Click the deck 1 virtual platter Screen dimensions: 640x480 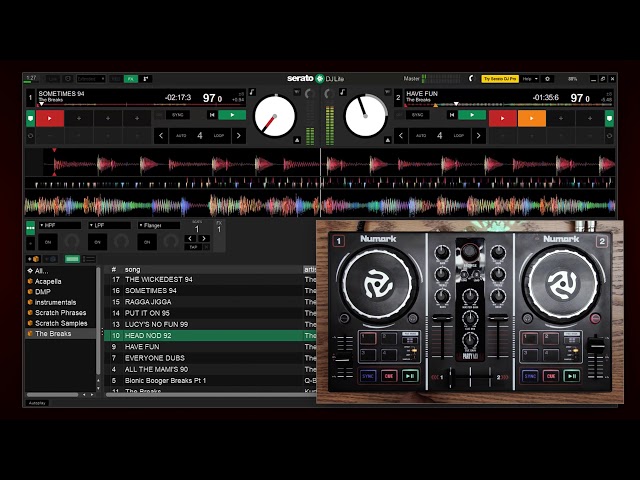point(275,116)
